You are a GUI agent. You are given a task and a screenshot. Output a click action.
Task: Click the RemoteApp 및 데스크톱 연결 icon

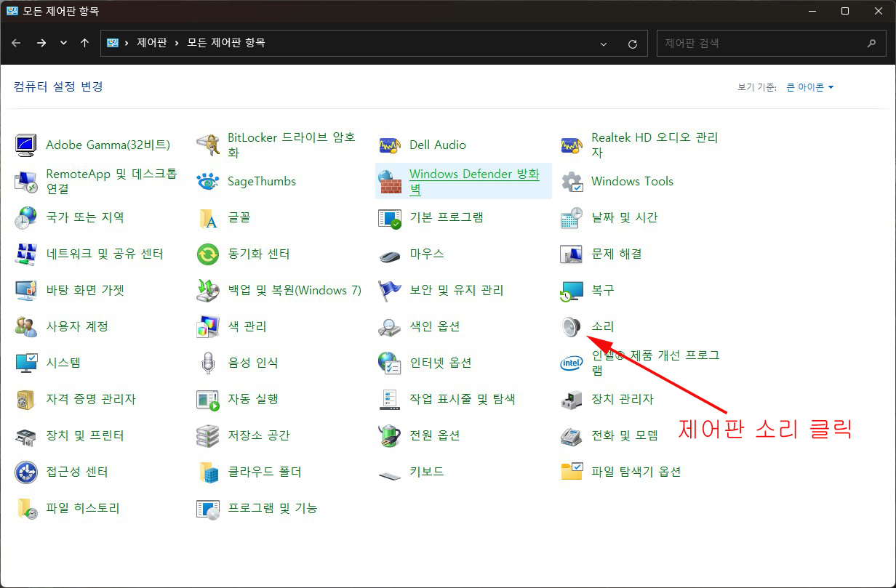26,181
